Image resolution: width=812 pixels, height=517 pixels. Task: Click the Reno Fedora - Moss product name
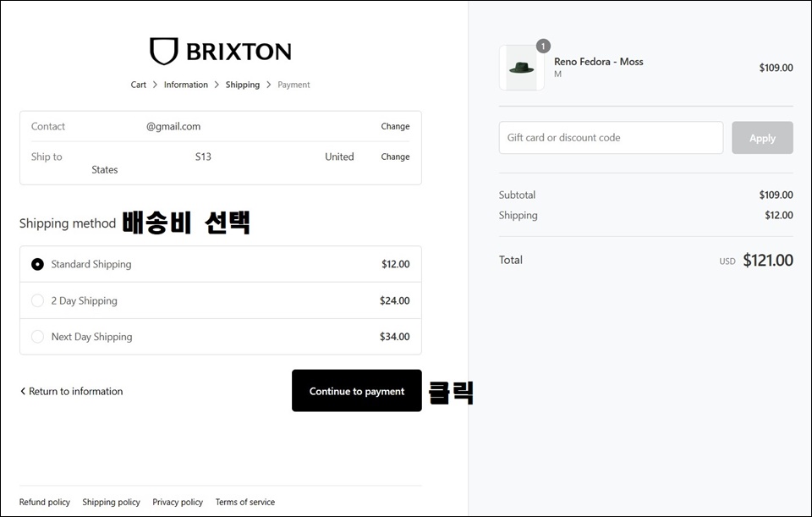599,62
